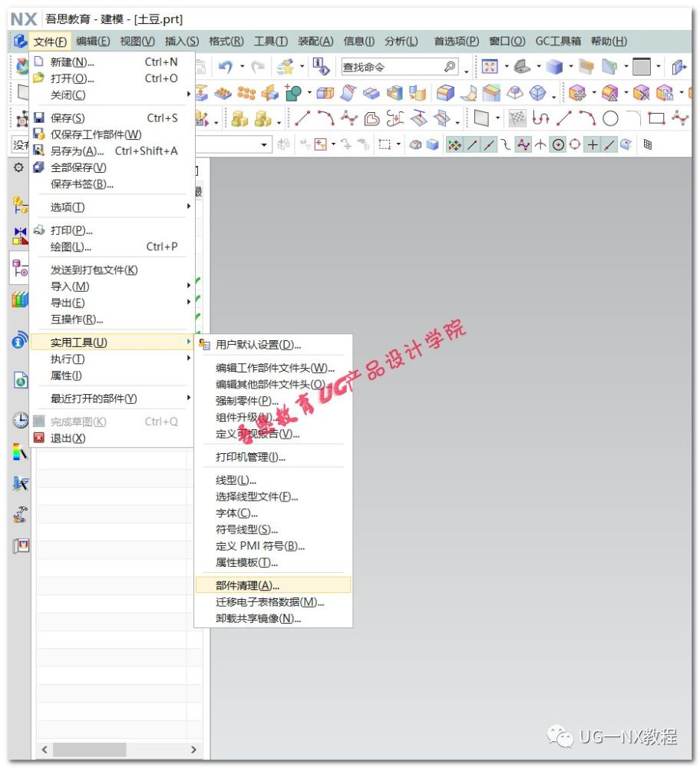Click the icon beside 用户默认设置(D)
Viewport: 700px width, 768px height.
click(205, 344)
